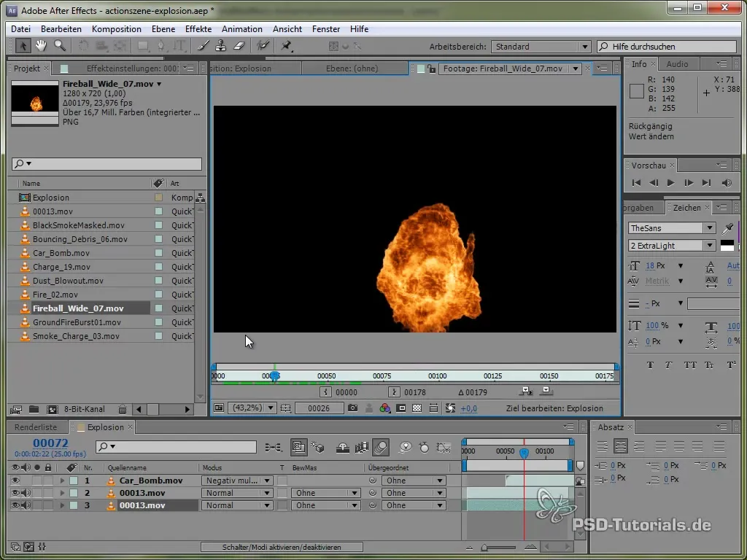Open the 43,2% magnification dropdown
Image resolution: width=747 pixels, height=560 pixels.
pos(252,408)
